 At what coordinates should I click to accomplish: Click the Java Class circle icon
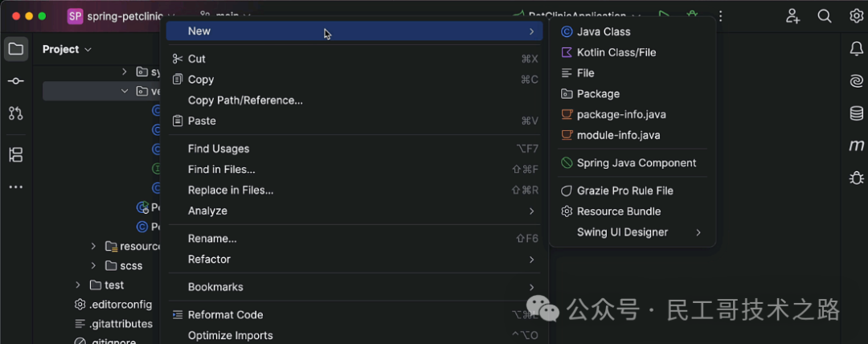pyautogui.click(x=567, y=31)
